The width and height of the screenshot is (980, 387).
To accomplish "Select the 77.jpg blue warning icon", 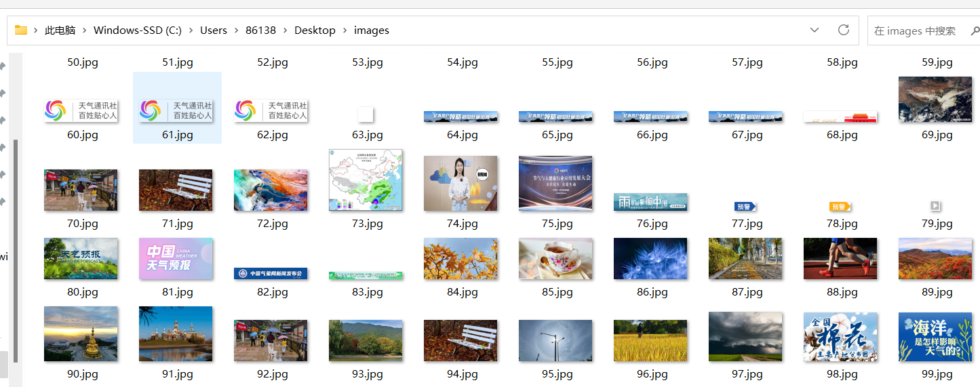I will (x=745, y=206).
